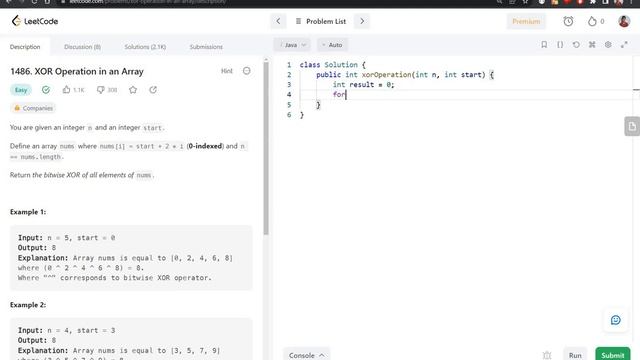
Task: Click the description panel scrollbar
Action: [266, 149]
